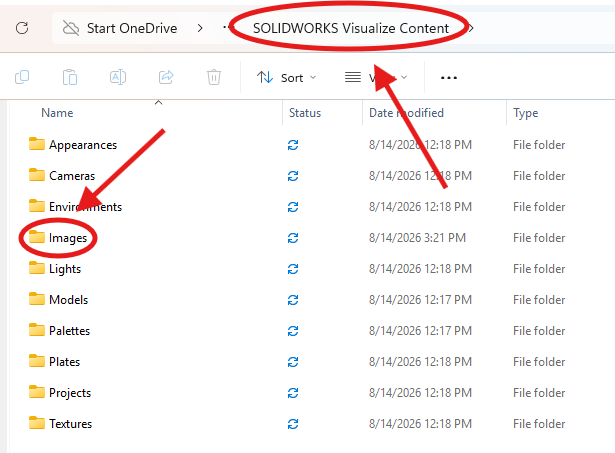The height and width of the screenshot is (453, 615).
Task: Select the Appearances folder icon
Action: (x=37, y=144)
